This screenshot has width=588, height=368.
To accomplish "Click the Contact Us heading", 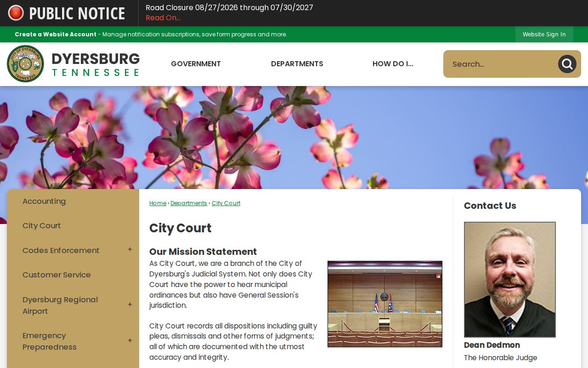I will (490, 206).
